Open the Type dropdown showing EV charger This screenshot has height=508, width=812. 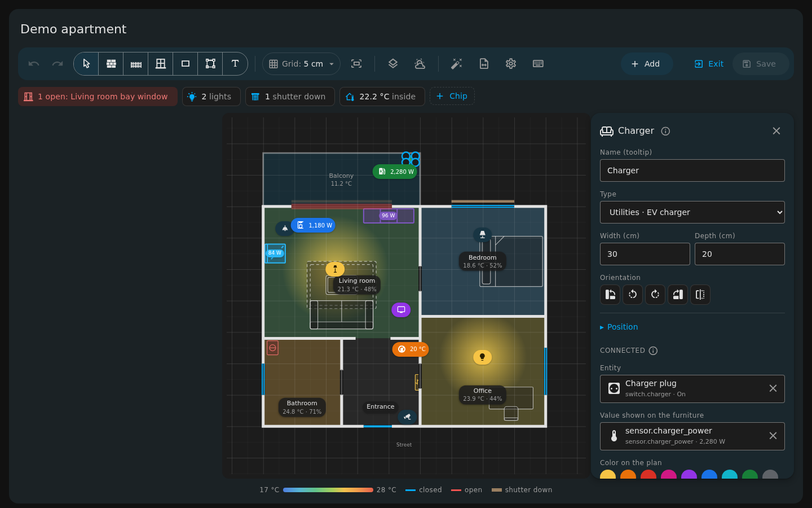tap(692, 212)
